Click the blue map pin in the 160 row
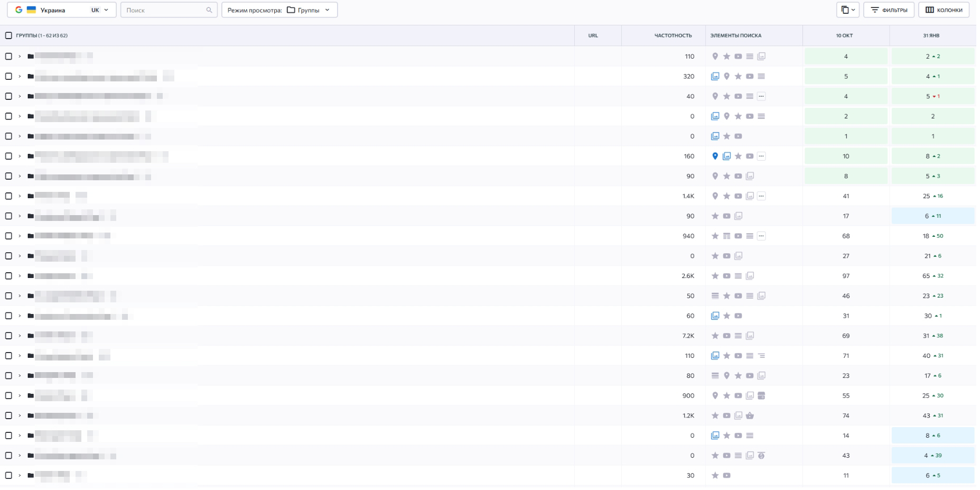The width and height of the screenshot is (980, 490). coord(715,156)
